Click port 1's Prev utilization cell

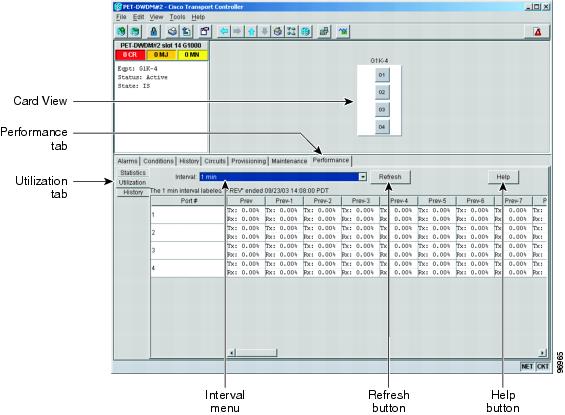coord(245,215)
